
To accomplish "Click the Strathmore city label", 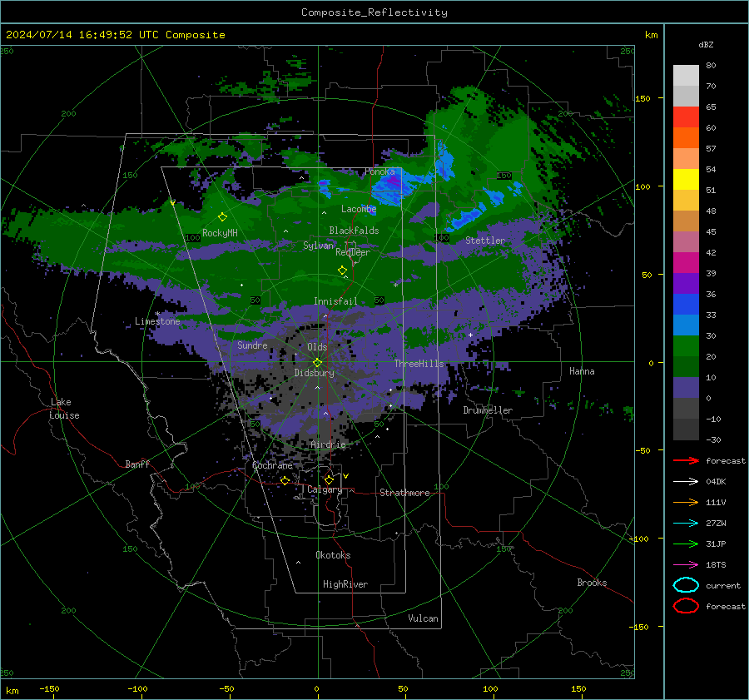I will click(x=404, y=493).
